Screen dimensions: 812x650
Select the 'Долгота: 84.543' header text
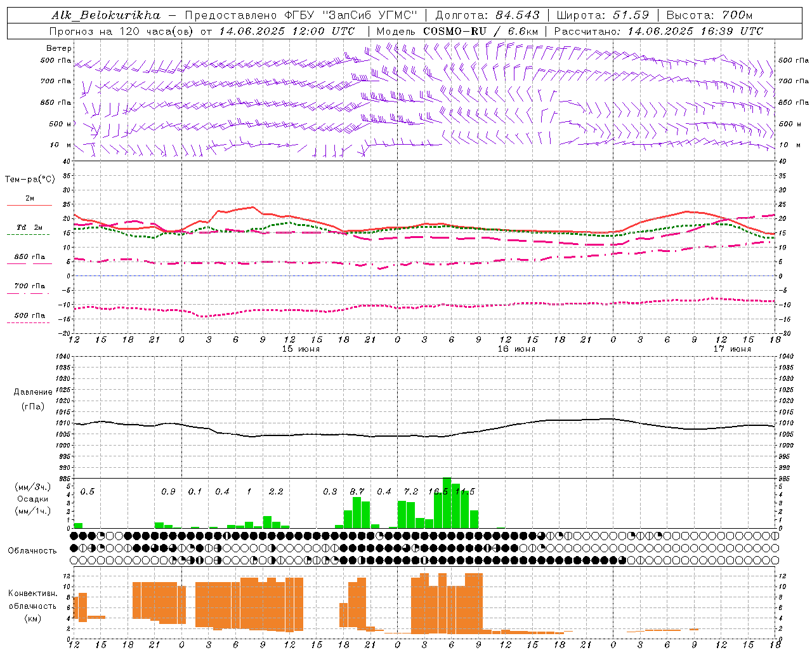(x=488, y=15)
